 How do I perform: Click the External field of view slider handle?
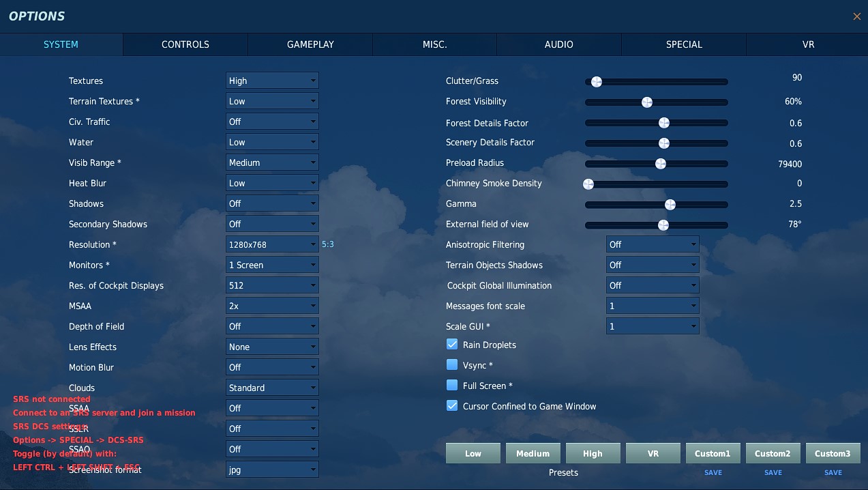click(663, 225)
